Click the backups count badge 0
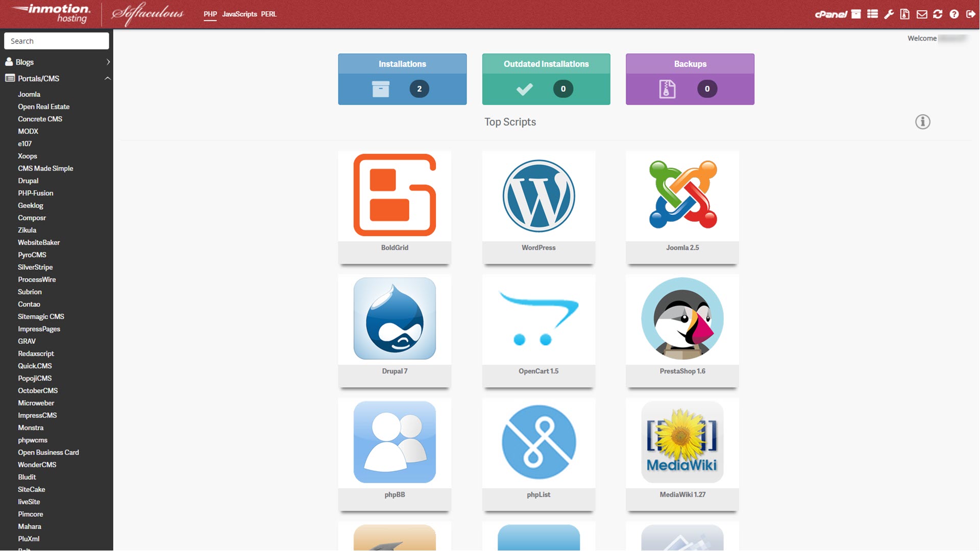Viewport: 980px width, 551px height. coord(707,89)
